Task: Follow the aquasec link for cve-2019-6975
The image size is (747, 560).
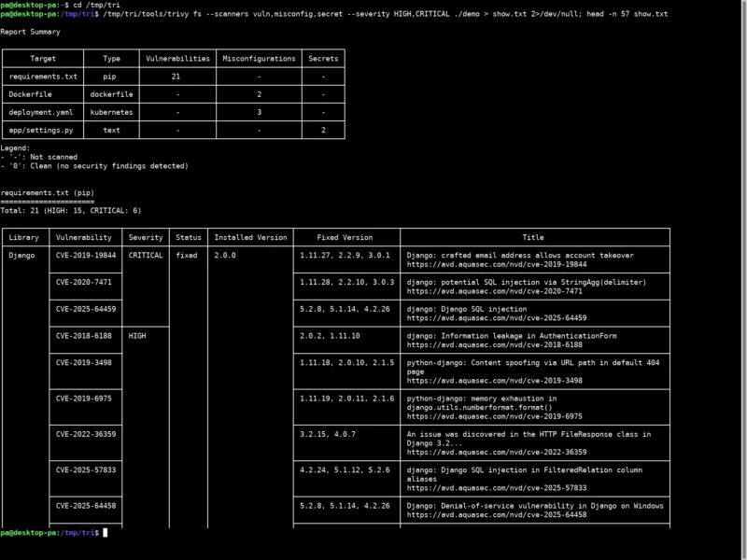Action: tap(494, 416)
